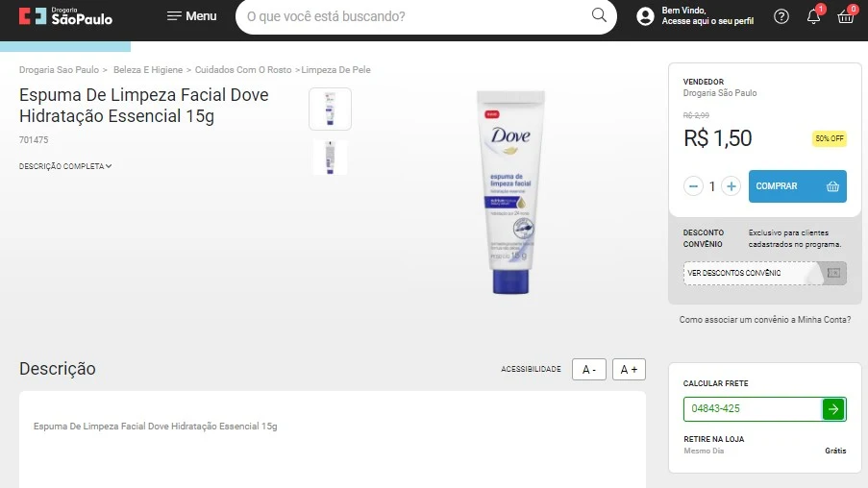Open the Drogaria São Paulo logo homepage
868x488 pixels.
point(65,16)
